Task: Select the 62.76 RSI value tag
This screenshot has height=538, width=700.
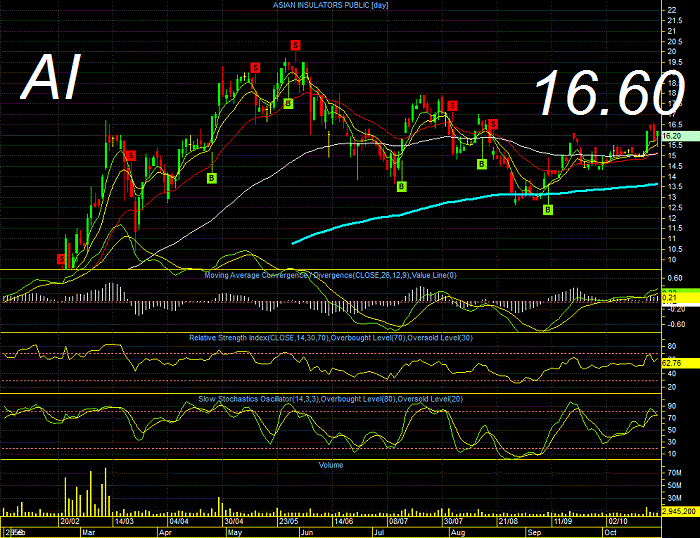Action: tap(680, 363)
